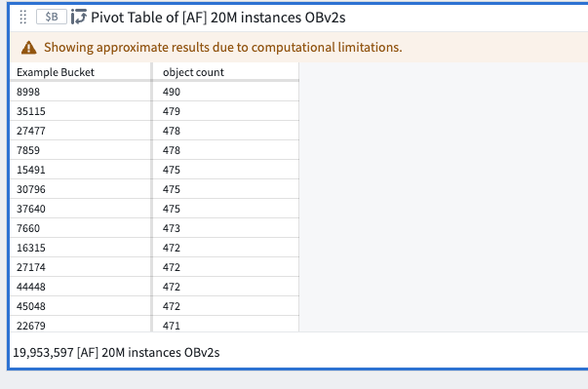Select bucket cell 16315
588x389 pixels.
[x=80, y=248]
